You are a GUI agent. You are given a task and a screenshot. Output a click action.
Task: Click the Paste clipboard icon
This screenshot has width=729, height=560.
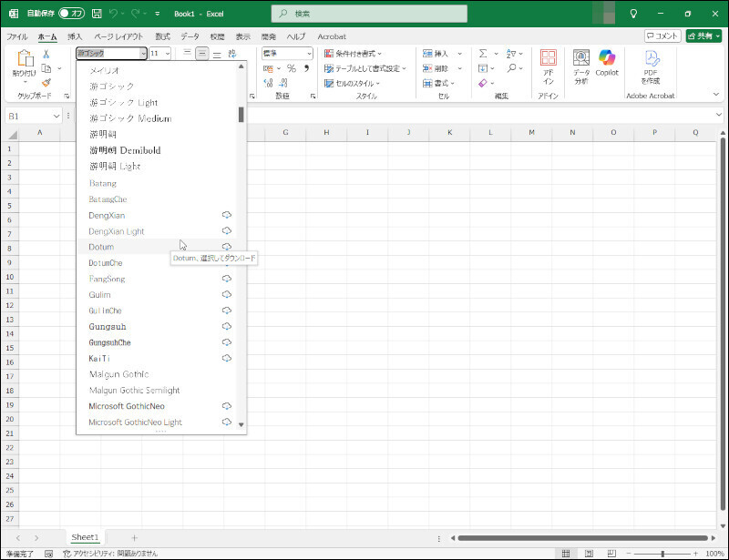pos(25,57)
